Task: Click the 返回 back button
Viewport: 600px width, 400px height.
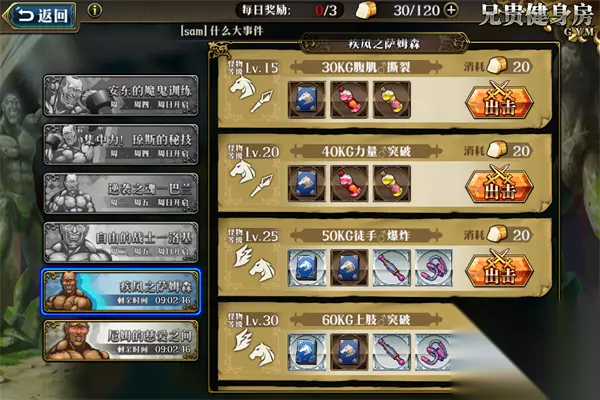Action: (x=41, y=16)
